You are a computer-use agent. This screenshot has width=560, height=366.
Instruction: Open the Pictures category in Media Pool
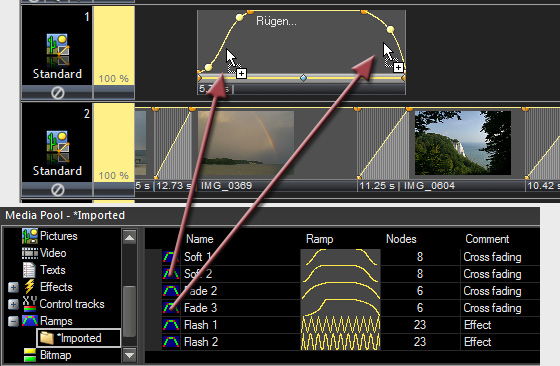coord(59,236)
